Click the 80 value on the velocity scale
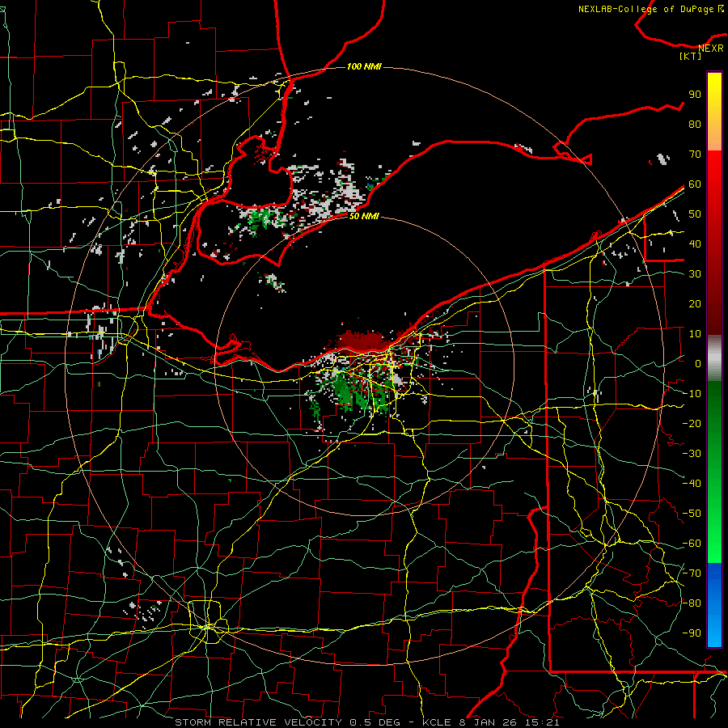728x728 pixels. 695,124
